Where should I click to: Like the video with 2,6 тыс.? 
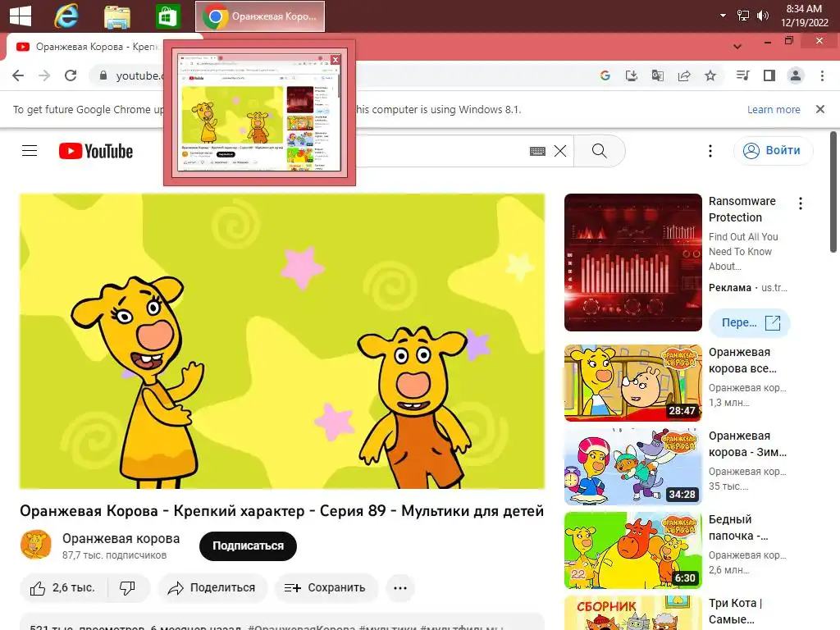[x=63, y=588]
